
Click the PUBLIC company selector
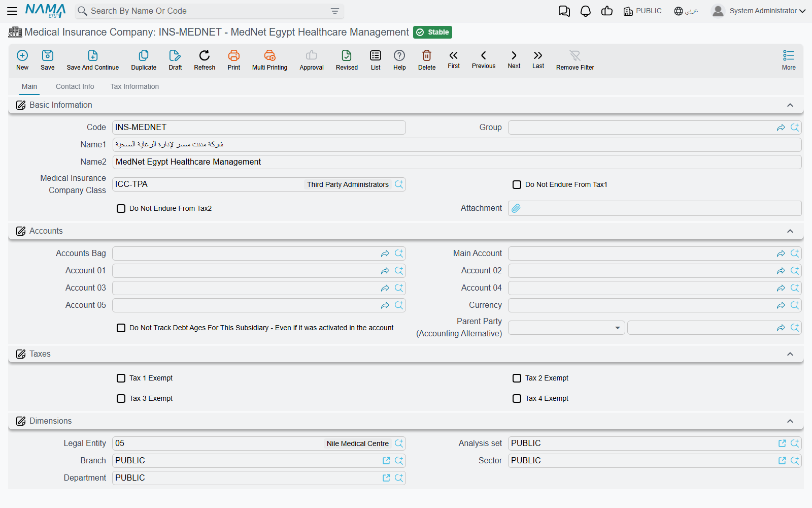[x=642, y=11]
